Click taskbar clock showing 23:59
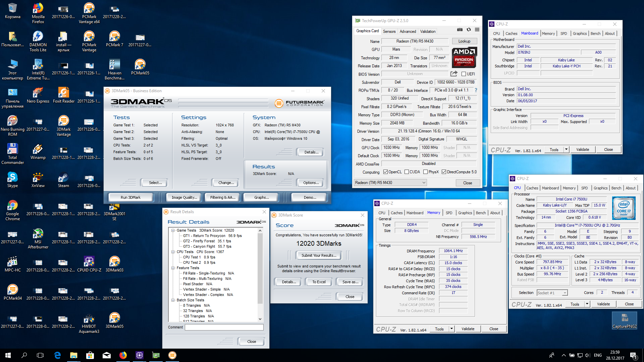644x362 pixels. [615, 355]
